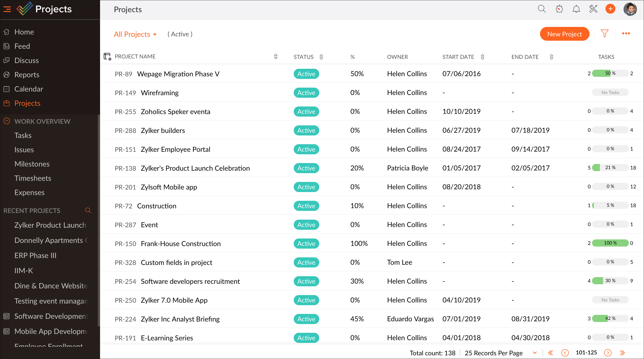Collapse the Work Overview section
The width and height of the screenshot is (644, 359).
point(7,121)
